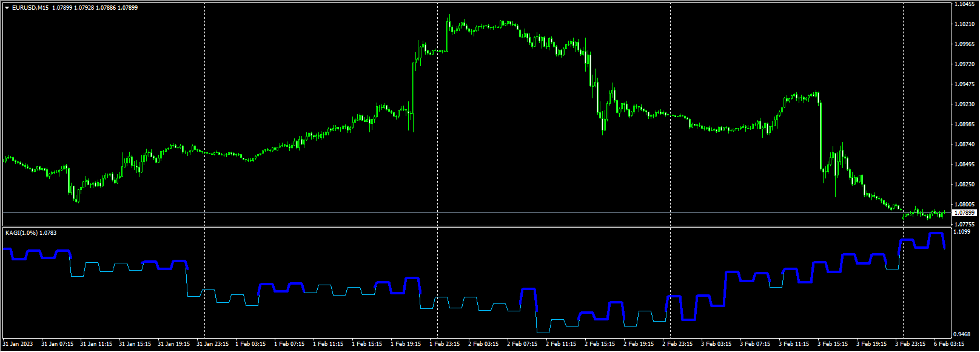Screen dimensions: 980x352
Task: Click the 3 Feb 23:15 time label
Action: pos(910,344)
